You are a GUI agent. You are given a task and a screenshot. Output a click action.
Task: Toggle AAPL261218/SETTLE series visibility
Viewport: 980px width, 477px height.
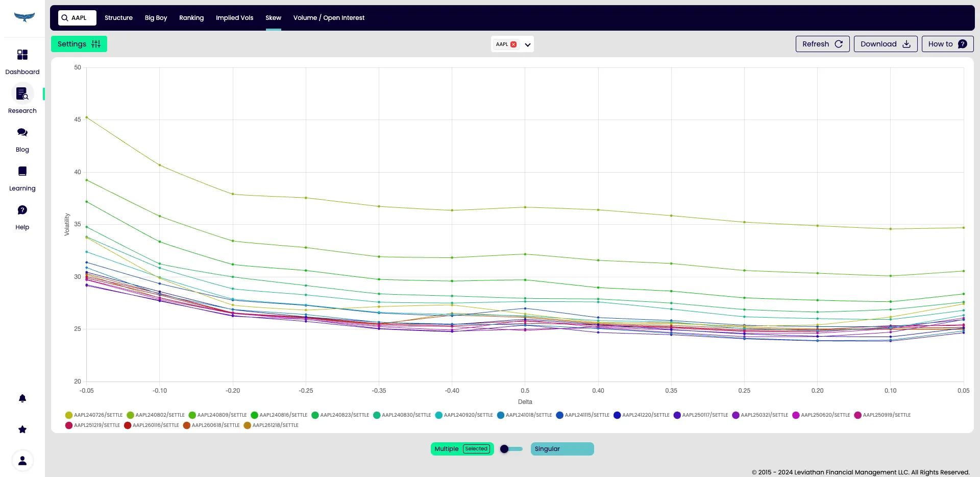point(271,425)
